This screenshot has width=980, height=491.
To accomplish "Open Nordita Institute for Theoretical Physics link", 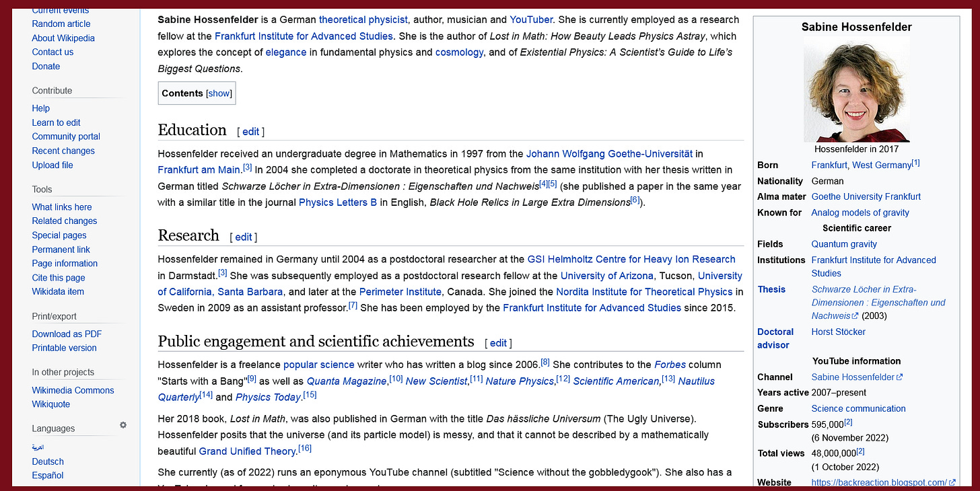I will (644, 291).
